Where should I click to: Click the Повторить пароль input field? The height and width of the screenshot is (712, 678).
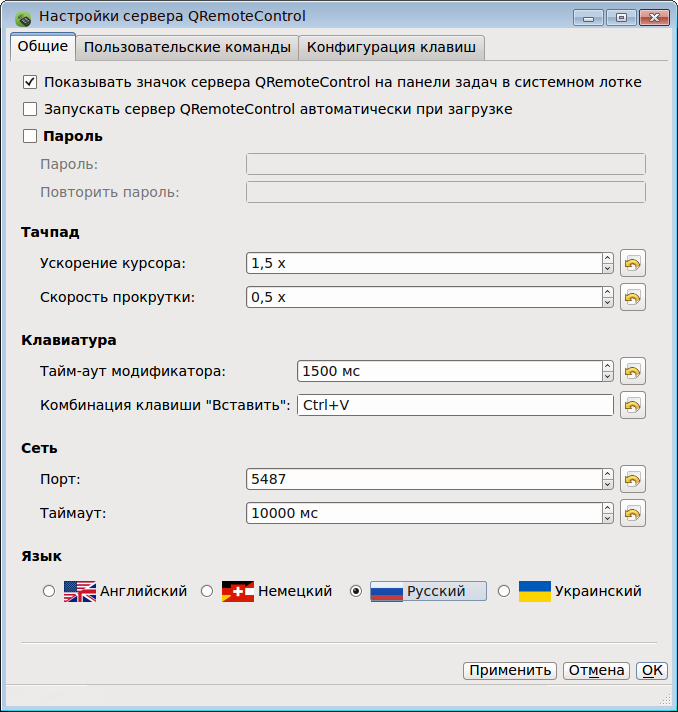tap(446, 192)
